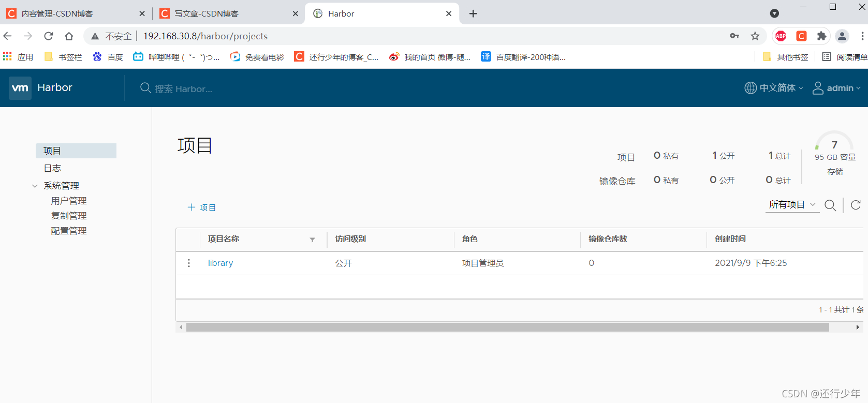Screen dimensions: 868x403
Task: Open the three-dot actions for library row
Action: [x=189, y=263]
